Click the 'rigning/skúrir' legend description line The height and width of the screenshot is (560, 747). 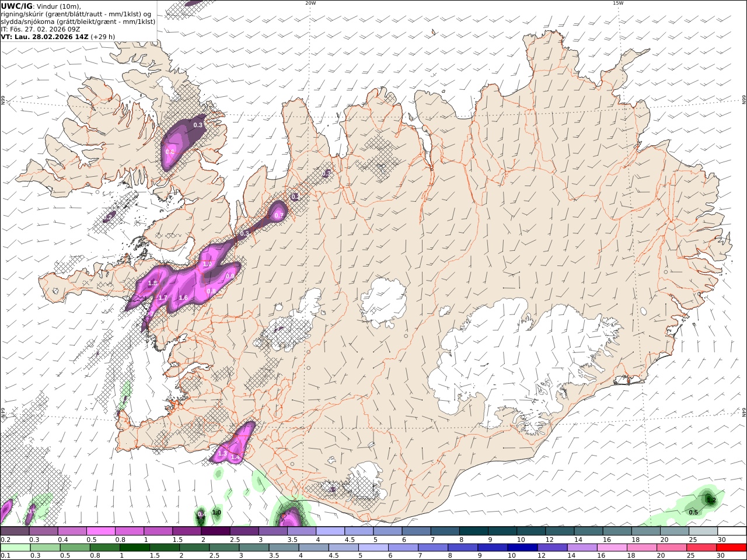tap(76, 14)
